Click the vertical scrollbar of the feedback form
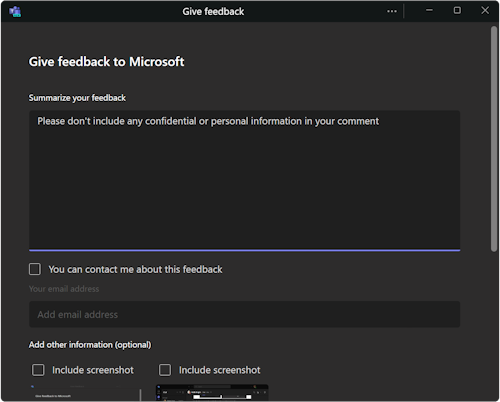500x402 pixels. point(494,139)
